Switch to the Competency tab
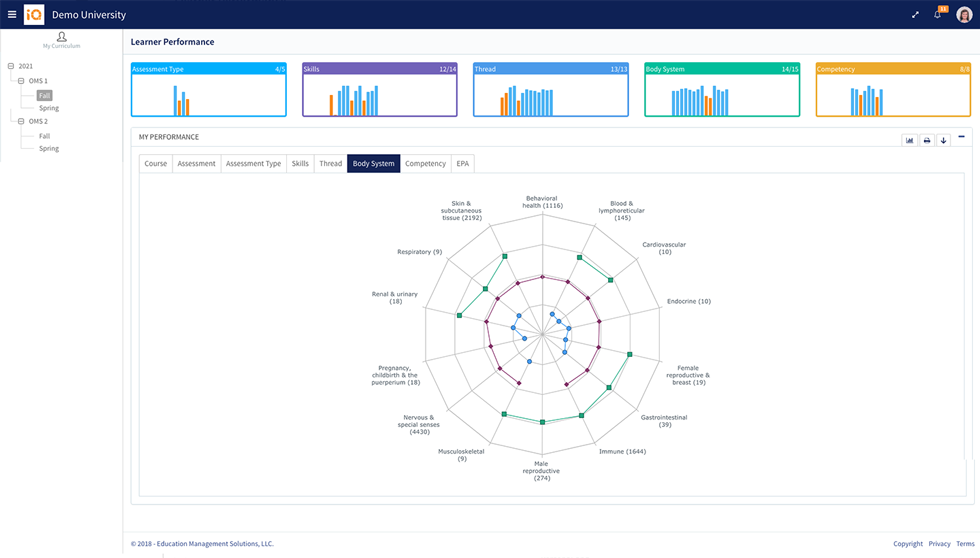The image size is (980, 558). (x=425, y=163)
